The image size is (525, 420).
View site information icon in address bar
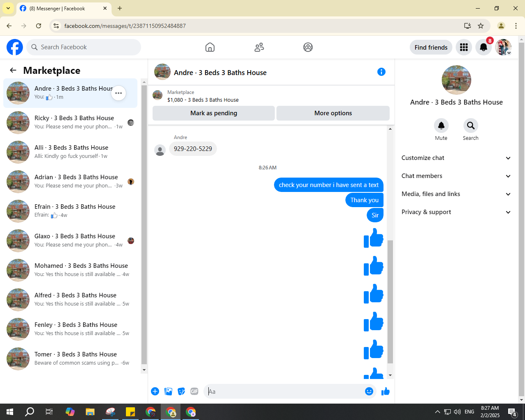56,26
